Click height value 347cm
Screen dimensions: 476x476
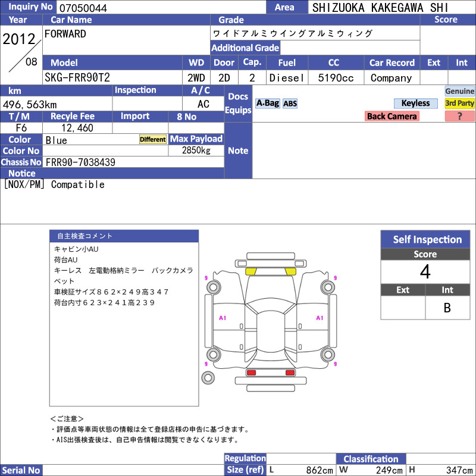tap(459, 470)
